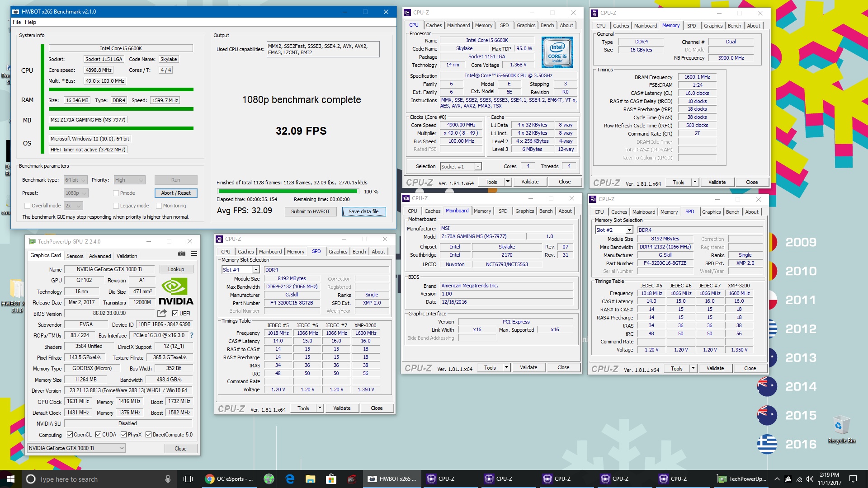Open the Help menu in HWBOT x265
This screenshot has height=488, width=868.
click(30, 22)
